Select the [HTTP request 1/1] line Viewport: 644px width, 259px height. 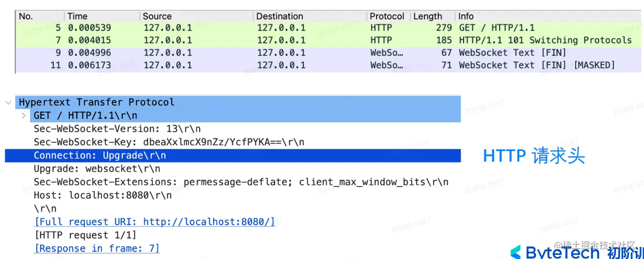pyautogui.click(x=85, y=235)
